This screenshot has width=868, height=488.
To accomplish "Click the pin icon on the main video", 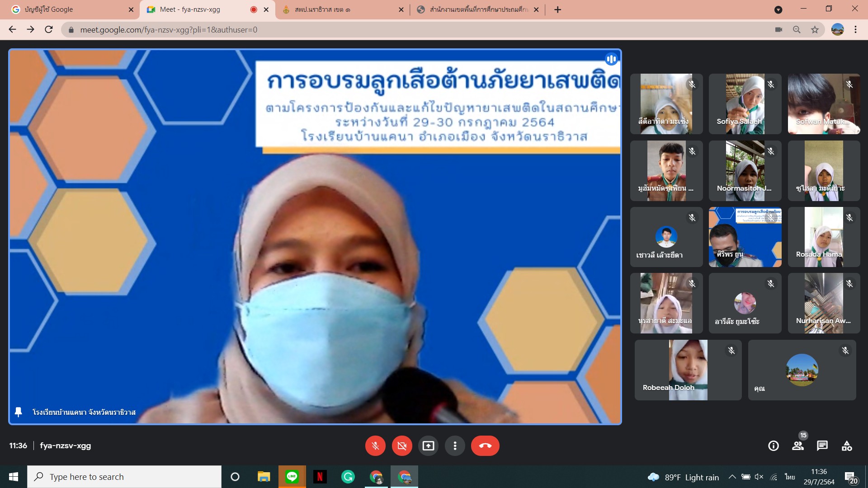I will (x=19, y=412).
